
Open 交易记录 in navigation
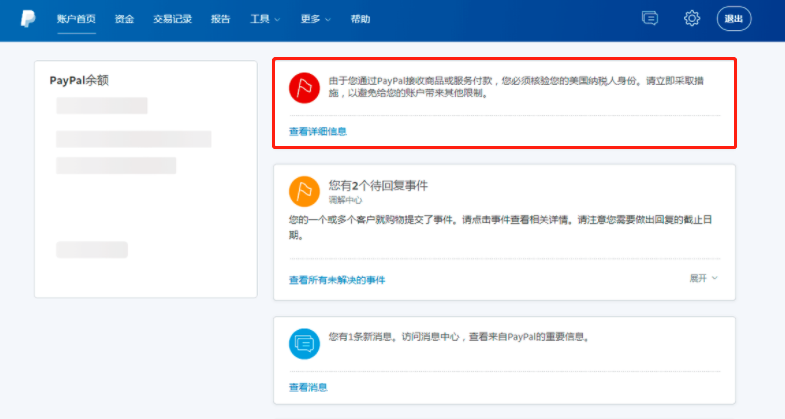coord(172,19)
